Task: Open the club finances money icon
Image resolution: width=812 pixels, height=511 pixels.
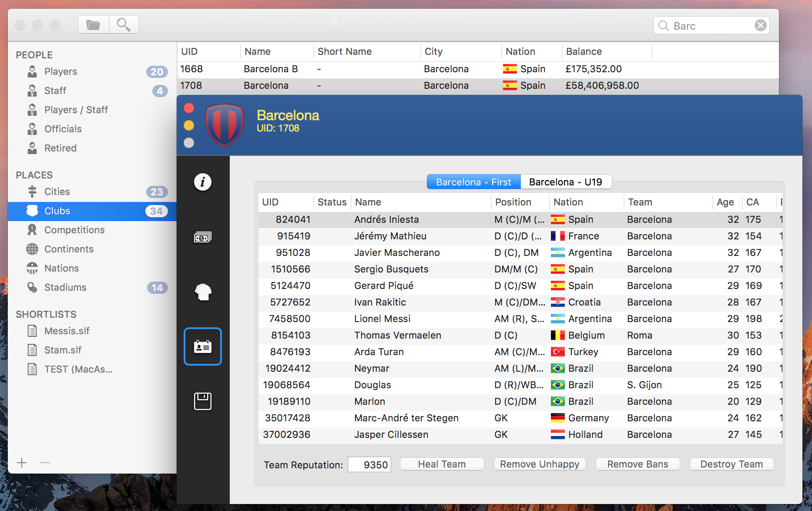Action: 202,237
